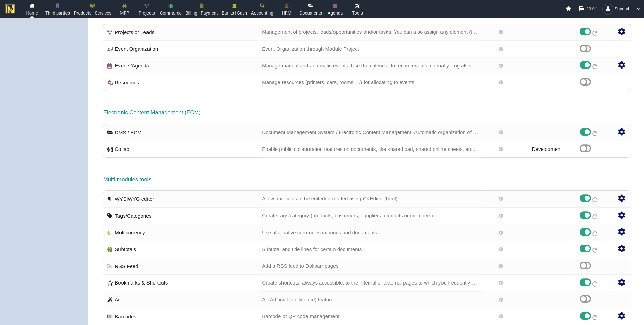Turn on the Resources module toggle

click(x=585, y=82)
